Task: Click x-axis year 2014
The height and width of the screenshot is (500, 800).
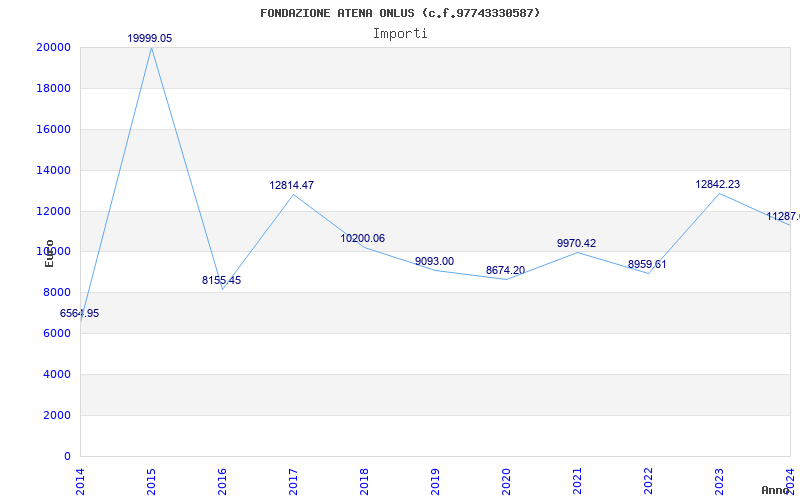Action: [81, 481]
